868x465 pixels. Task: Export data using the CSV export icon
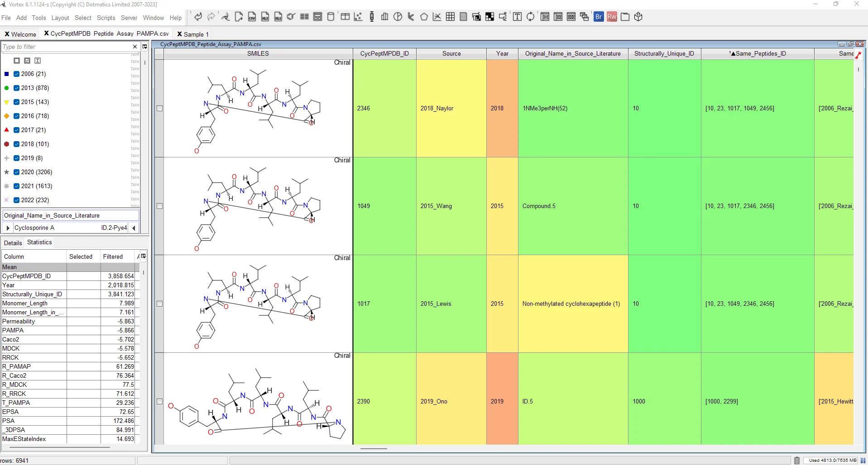tap(252, 17)
